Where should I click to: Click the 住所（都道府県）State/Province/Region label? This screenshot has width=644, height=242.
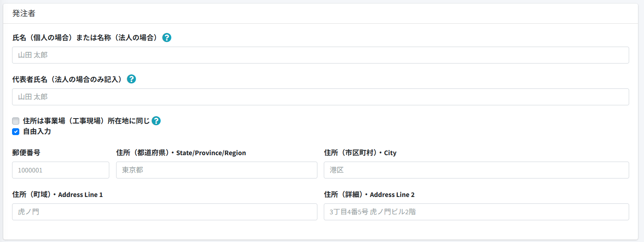(x=181, y=153)
